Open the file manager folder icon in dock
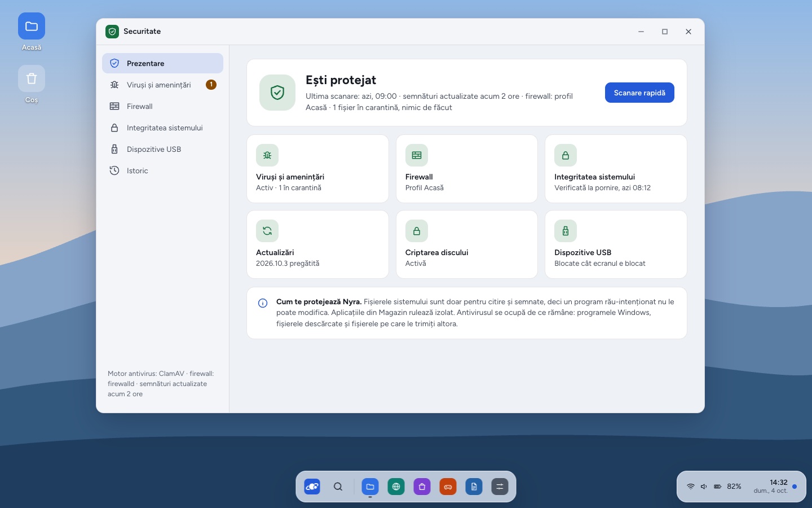This screenshot has height=508, width=812. 370,487
